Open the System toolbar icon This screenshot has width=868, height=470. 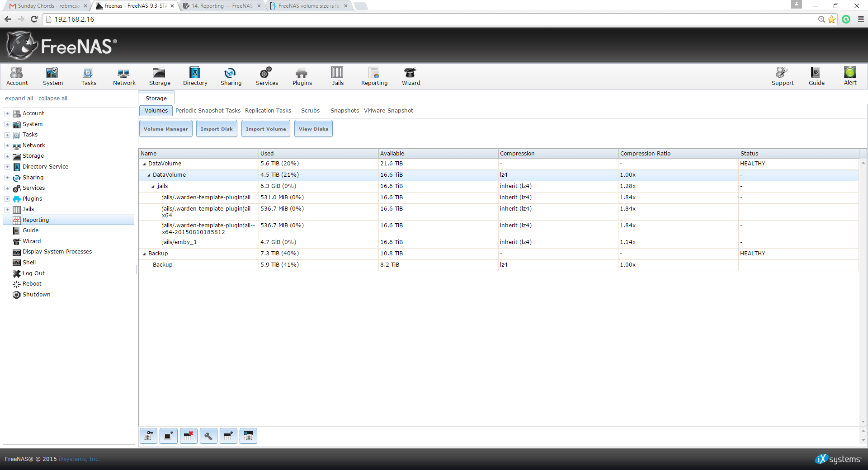pos(52,76)
